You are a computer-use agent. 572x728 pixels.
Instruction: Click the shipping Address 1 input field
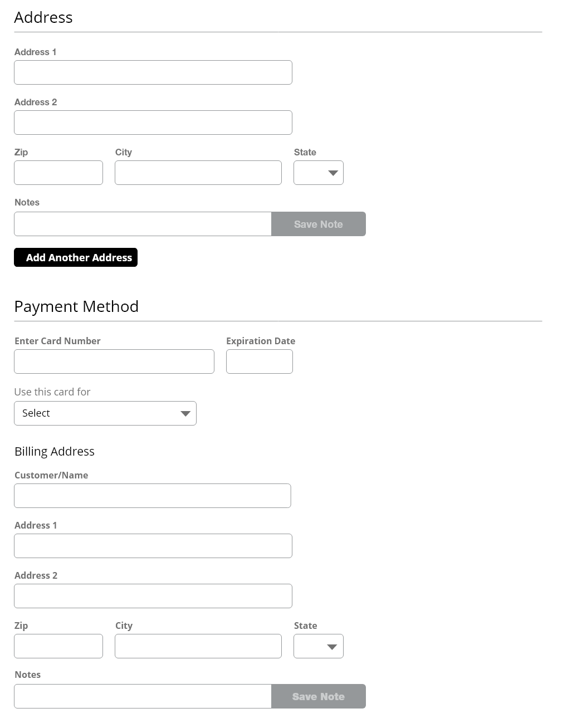pos(153,72)
